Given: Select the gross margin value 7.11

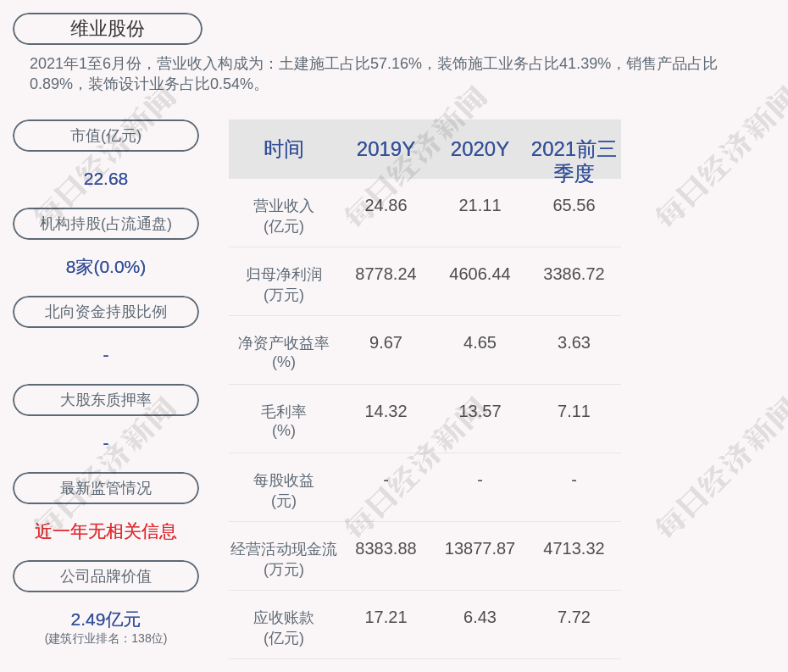Looking at the screenshot, I should pos(574,411).
